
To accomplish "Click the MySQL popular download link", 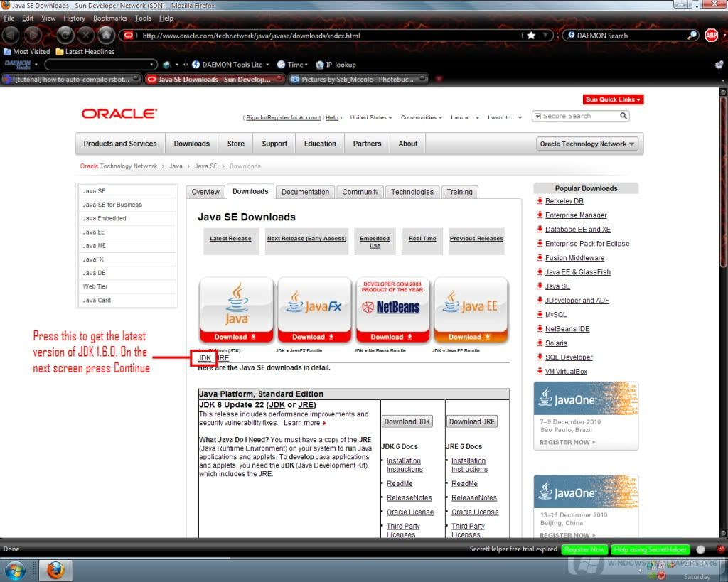I will 556,314.
